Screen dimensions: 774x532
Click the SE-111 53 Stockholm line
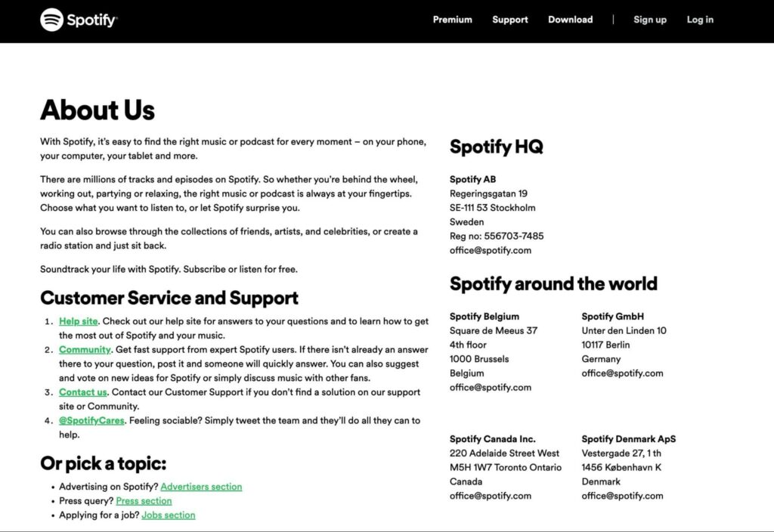tap(492, 208)
